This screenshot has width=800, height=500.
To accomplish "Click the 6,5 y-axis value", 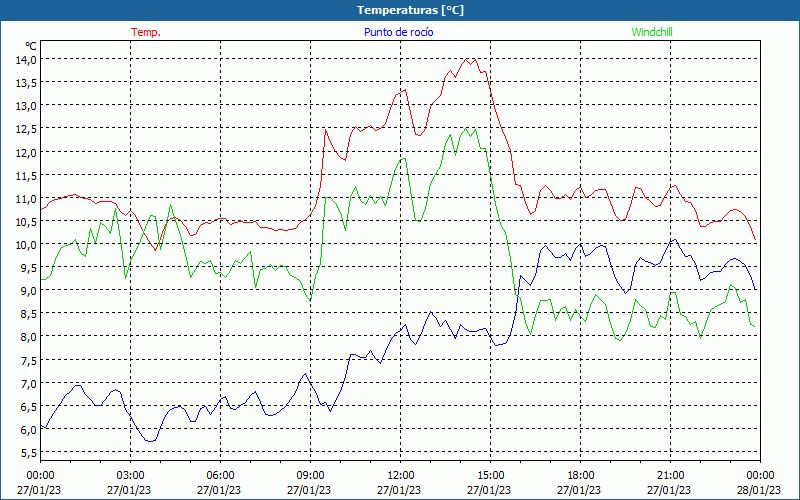I will (28, 406).
